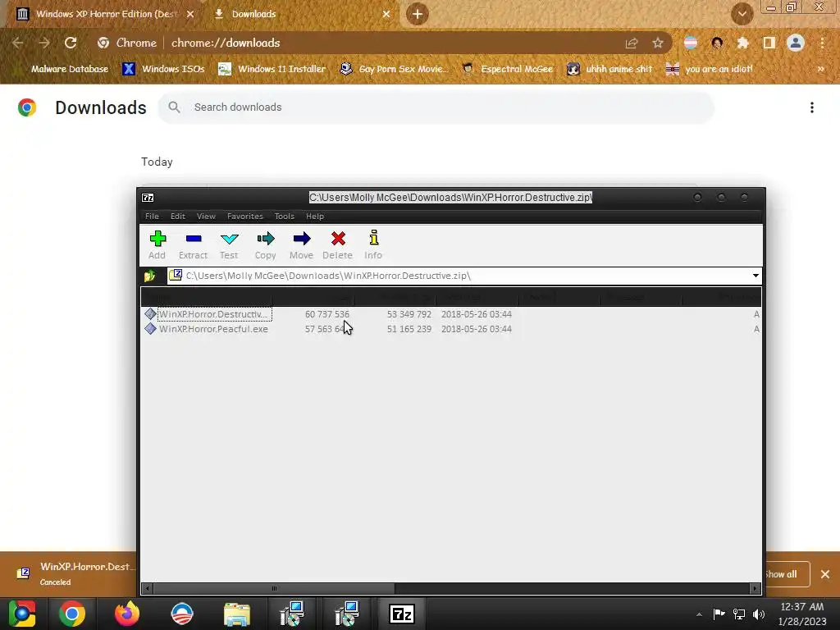Screen dimensions: 840x630
Task: Open Windows 11 Installer bookmark
Action: coord(272,69)
